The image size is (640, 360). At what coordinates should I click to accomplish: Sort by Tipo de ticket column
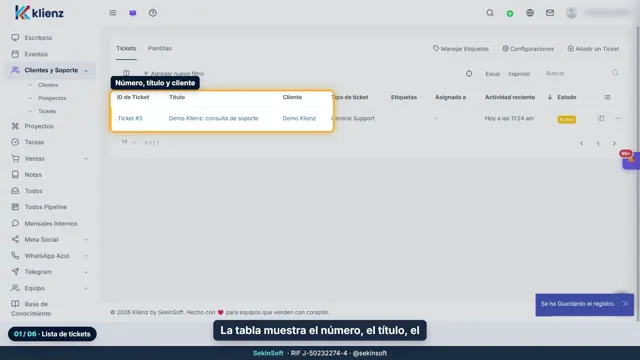pos(350,97)
